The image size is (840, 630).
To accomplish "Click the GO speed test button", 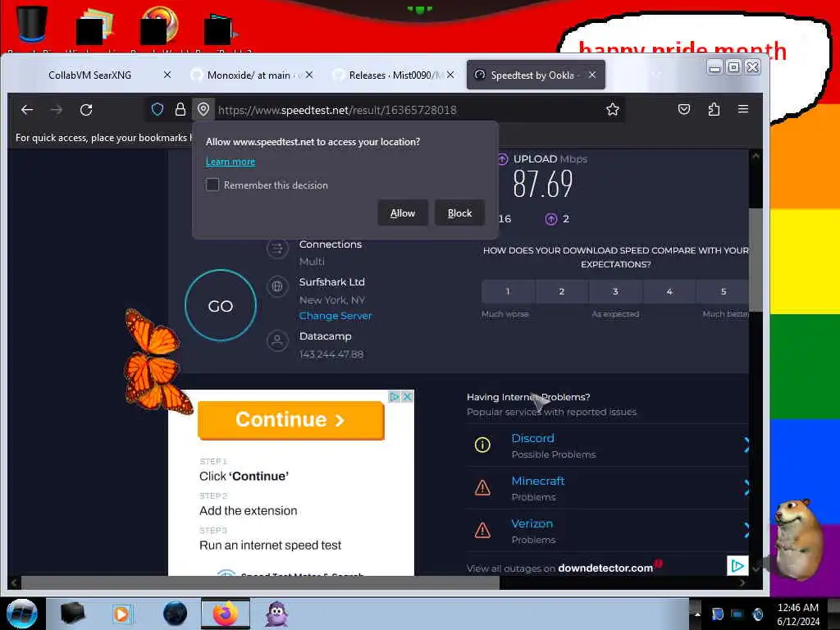I will pos(221,305).
